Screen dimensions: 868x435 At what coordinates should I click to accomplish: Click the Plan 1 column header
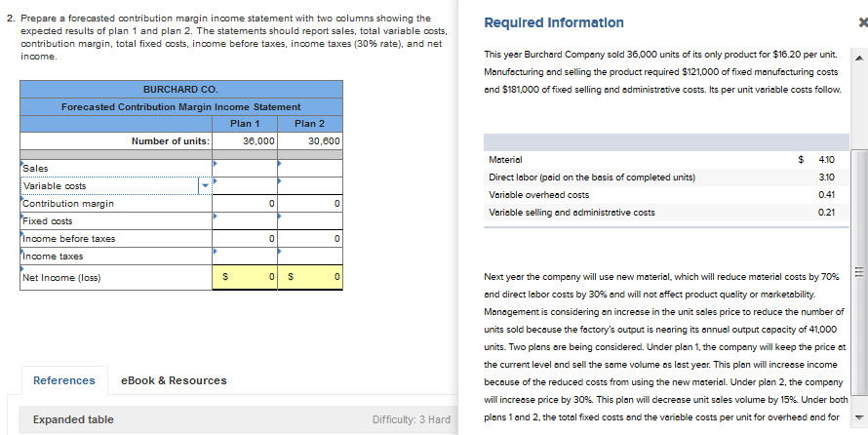pyautogui.click(x=245, y=124)
